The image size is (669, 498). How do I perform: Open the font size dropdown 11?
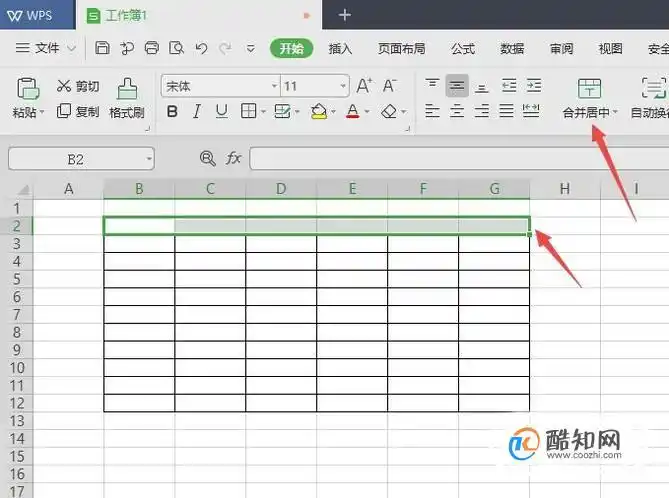[343, 86]
